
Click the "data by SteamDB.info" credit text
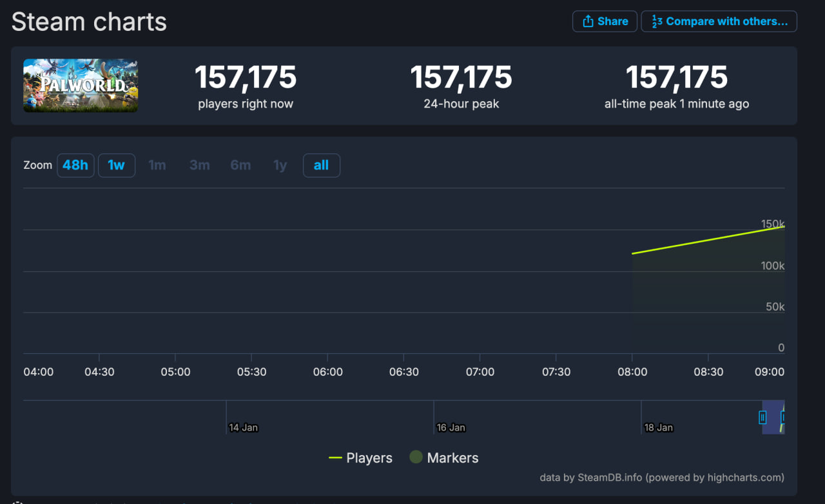point(662,478)
